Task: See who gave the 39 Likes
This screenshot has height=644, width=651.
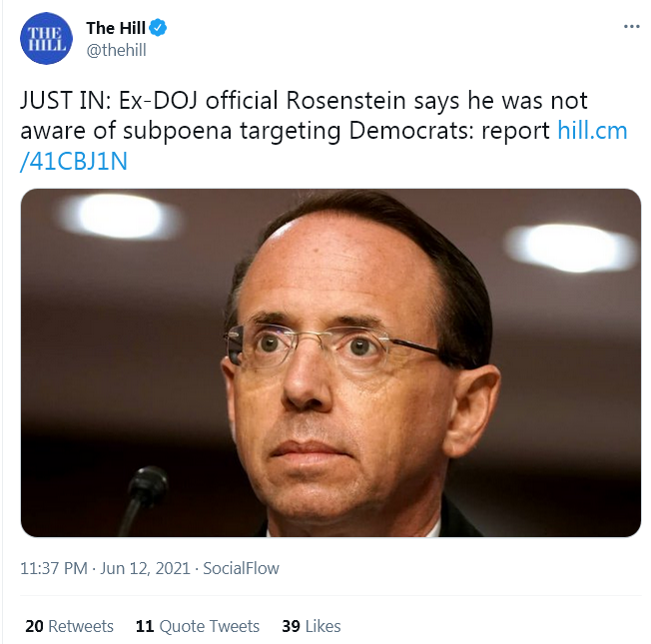Action: [312, 626]
